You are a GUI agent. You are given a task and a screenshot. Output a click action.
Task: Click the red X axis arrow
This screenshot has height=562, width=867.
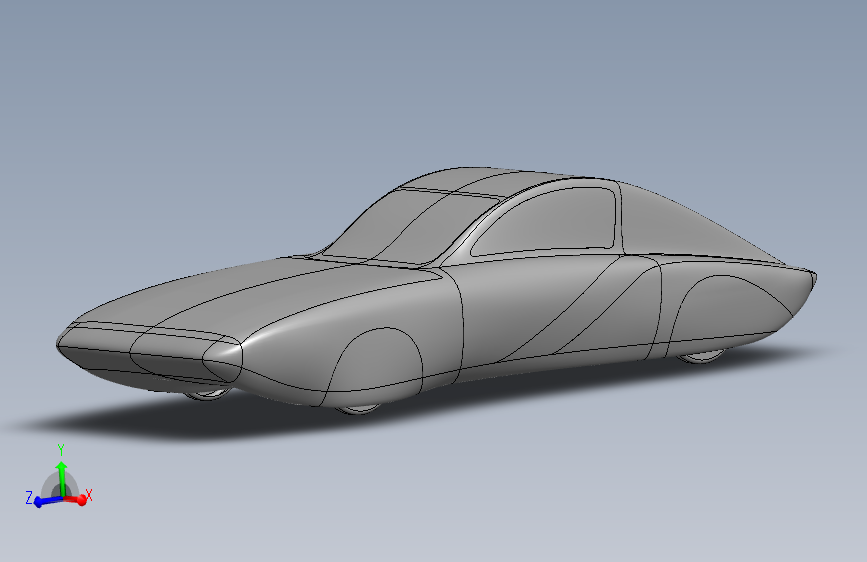point(76,499)
